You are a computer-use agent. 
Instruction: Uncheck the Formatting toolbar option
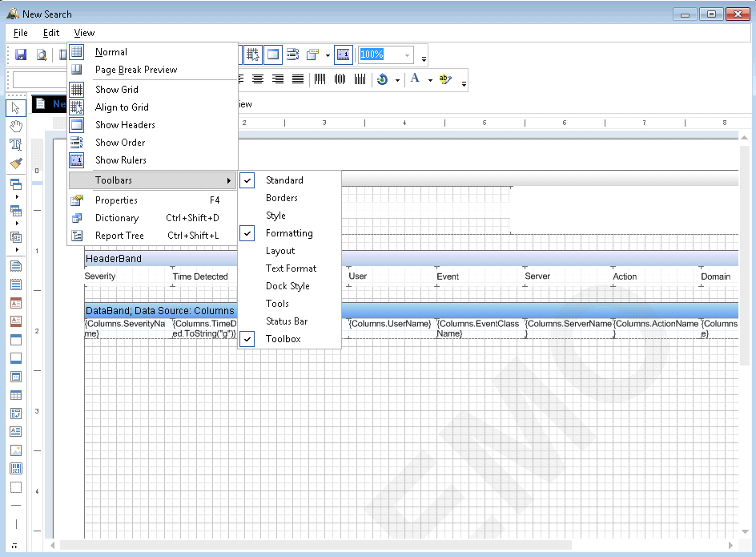[290, 233]
